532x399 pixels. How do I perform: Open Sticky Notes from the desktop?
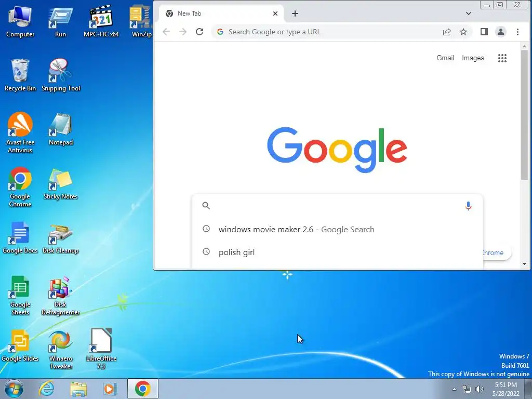click(x=60, y=183)
